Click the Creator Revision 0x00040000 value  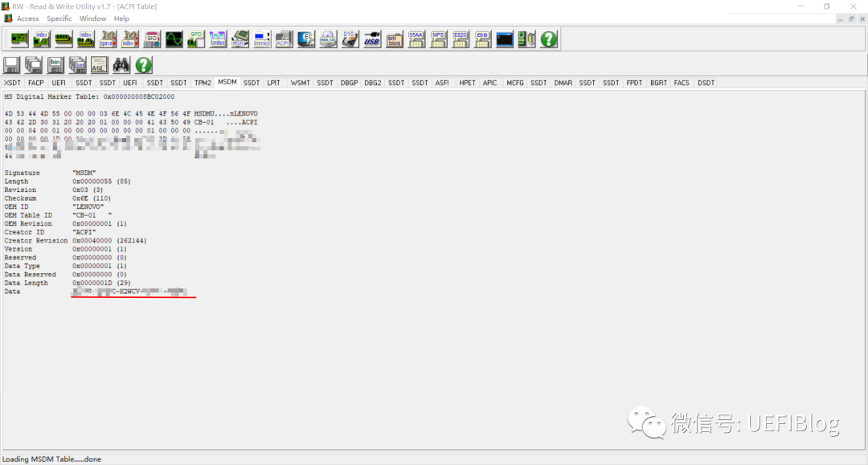coord(109,240)
